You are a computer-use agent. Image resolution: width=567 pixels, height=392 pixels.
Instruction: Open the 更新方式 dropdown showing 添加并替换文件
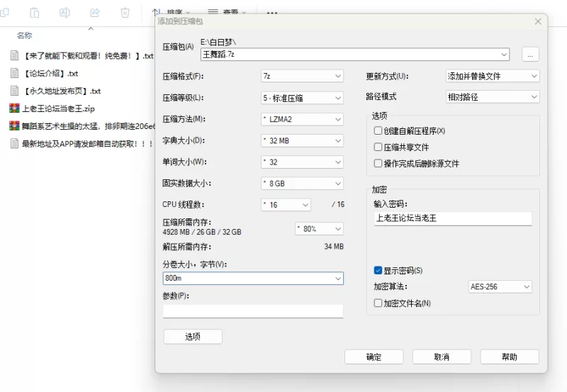click(x=493, y=77)
